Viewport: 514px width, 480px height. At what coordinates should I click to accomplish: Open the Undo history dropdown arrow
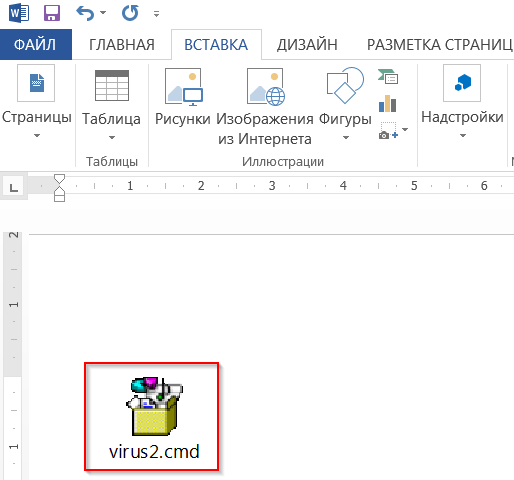[103, 13]
